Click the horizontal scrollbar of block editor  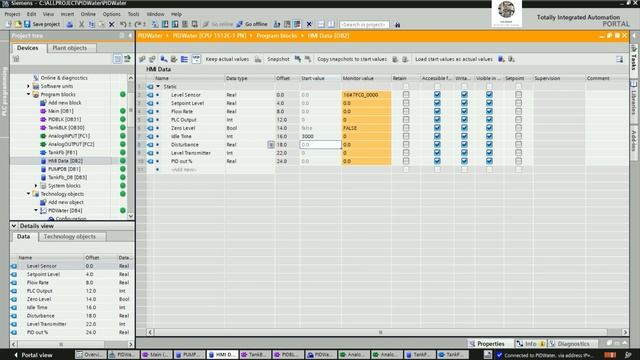tap(381, 332)
